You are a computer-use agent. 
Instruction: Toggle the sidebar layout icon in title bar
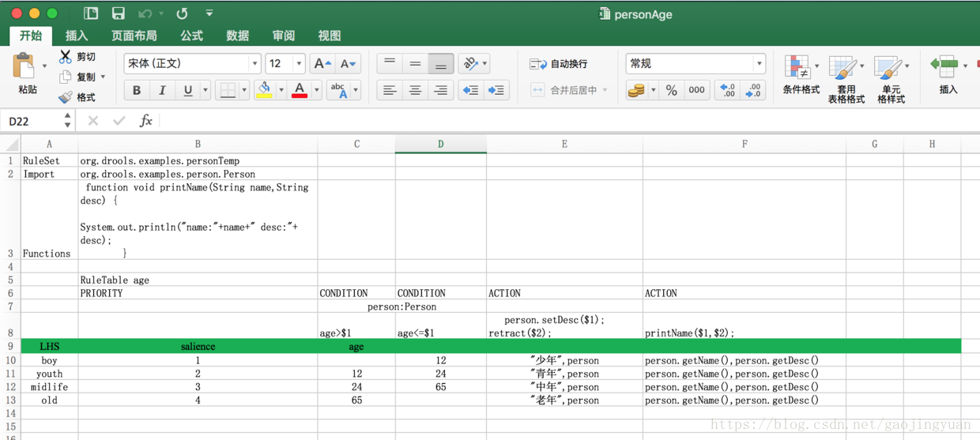(91, 13)
